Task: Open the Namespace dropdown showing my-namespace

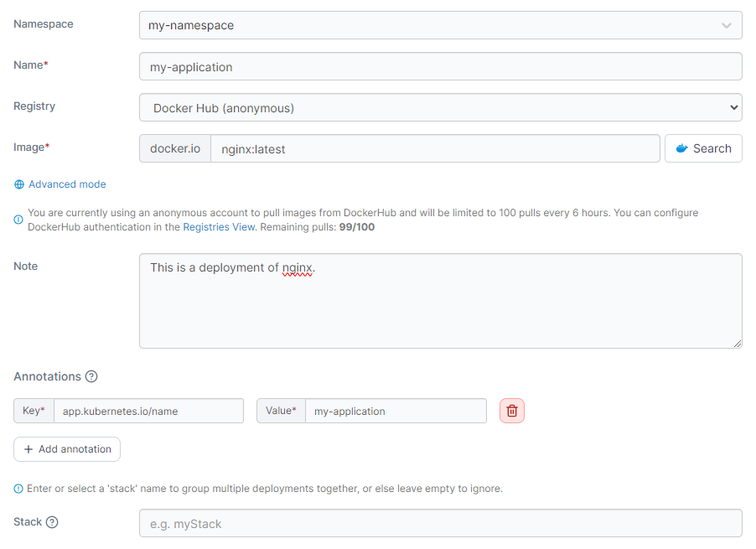Action: click(x=440, y=25)
